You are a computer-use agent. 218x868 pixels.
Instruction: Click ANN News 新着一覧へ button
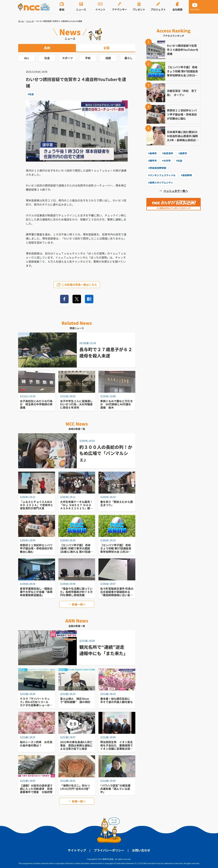(x=77, y=801)
